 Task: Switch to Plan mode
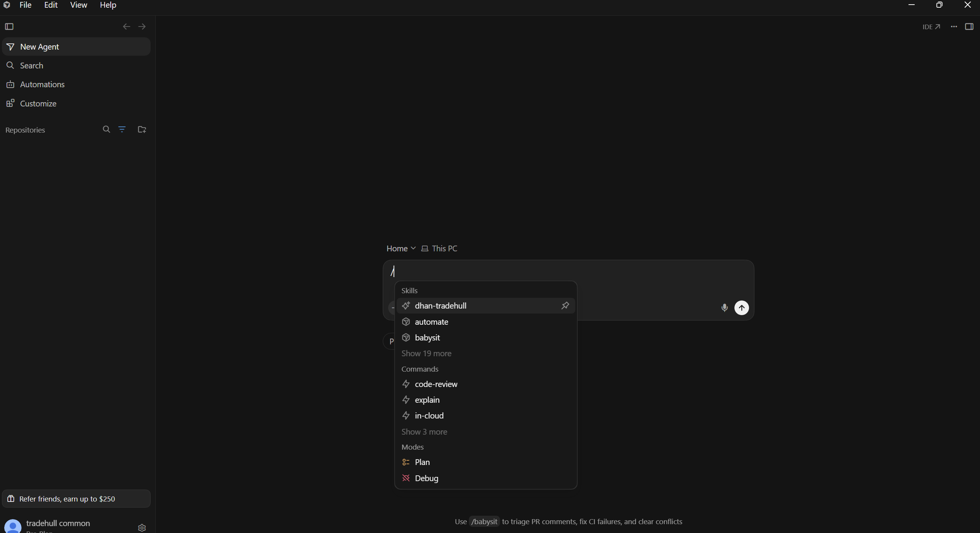[x=486, y=462]
